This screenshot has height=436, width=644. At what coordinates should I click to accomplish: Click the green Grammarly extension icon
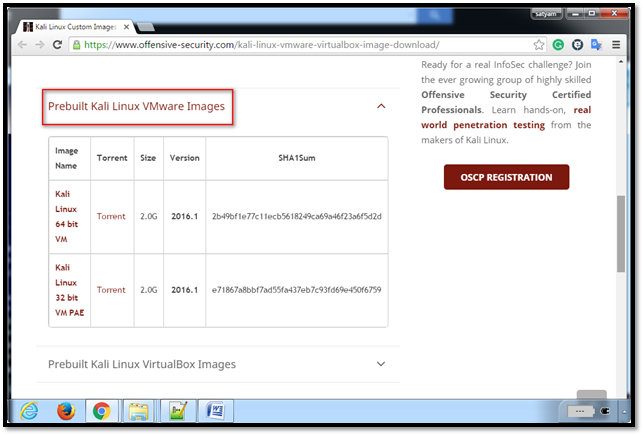coord(558,45)
